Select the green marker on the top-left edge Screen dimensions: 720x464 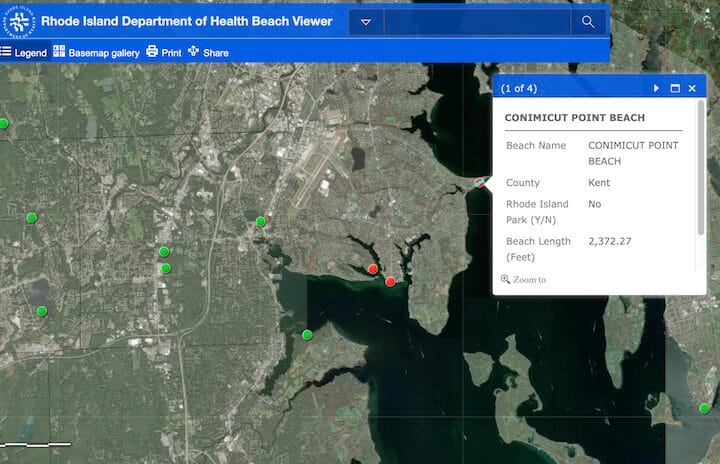3,124
